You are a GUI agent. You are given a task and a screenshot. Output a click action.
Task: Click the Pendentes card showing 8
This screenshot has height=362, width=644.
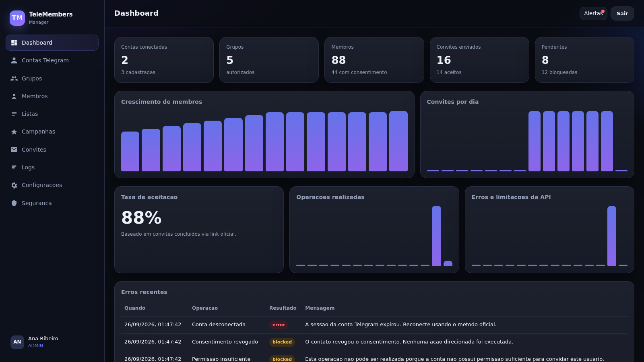point(584,60)
